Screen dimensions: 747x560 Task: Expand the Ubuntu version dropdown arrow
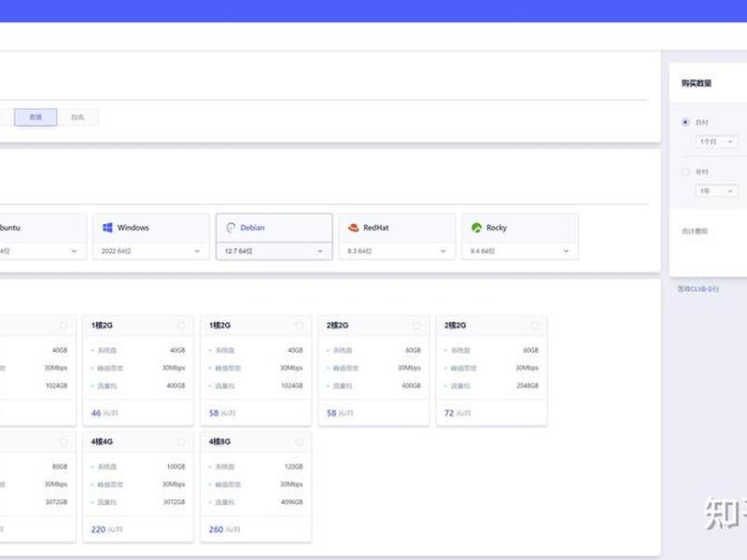(x=74, y=251)
